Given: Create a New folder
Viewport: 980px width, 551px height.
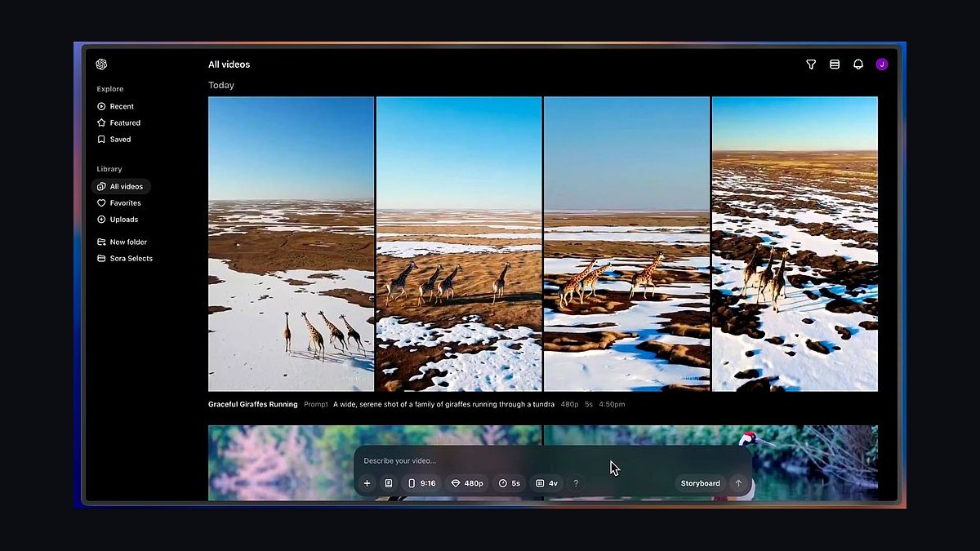Looking at the screenshot, I should point(122,242).
